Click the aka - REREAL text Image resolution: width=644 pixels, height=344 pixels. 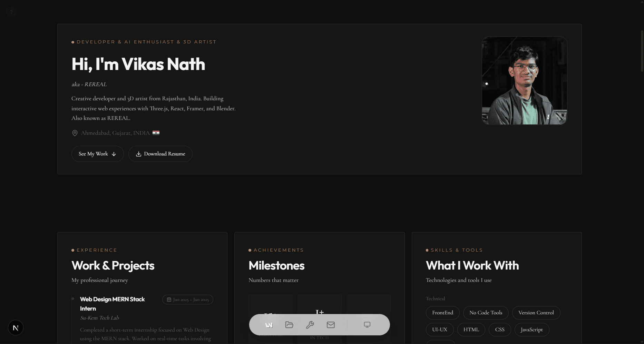[89, 84]
